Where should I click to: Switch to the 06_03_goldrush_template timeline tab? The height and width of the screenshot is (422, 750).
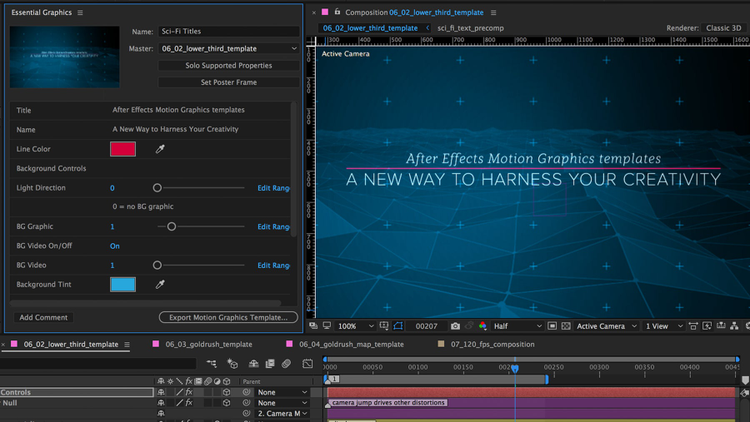point(209,344)
